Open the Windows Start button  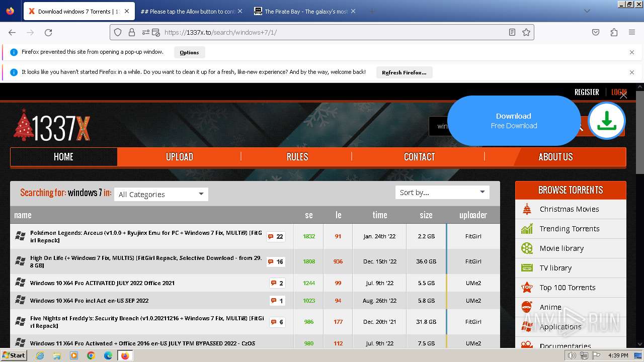click(14, 355)
